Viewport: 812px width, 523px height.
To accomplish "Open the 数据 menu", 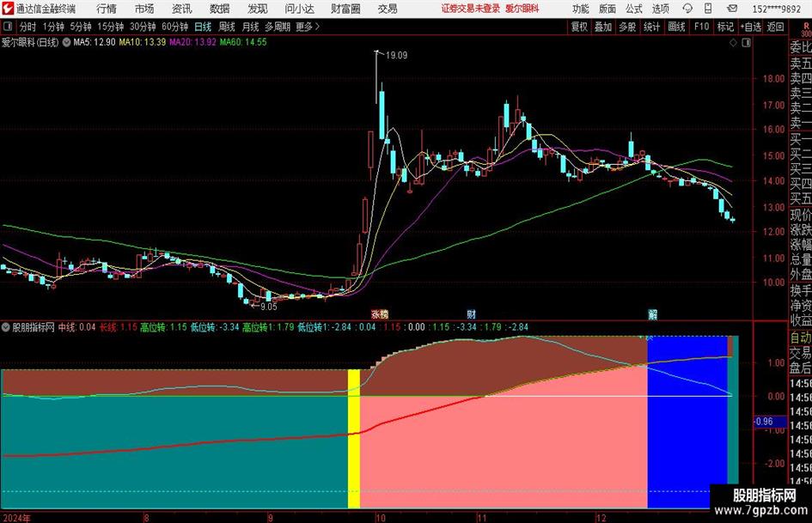I will (220, 9).
